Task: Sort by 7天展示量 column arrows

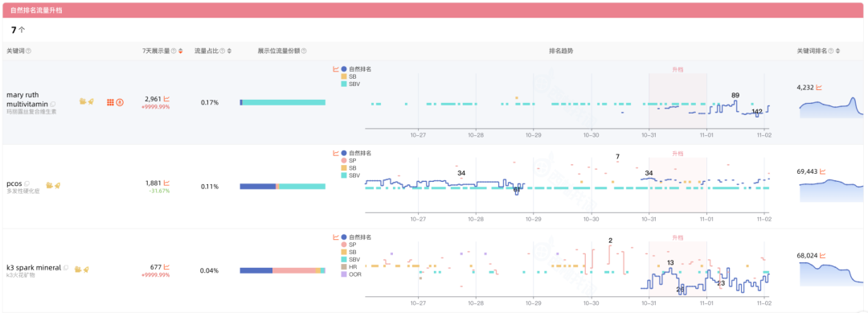Action: click(181, 51)
